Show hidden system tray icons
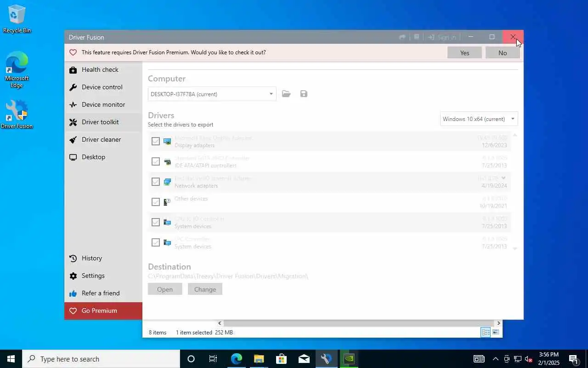588x368 pixels. click(x=495, y=359)
